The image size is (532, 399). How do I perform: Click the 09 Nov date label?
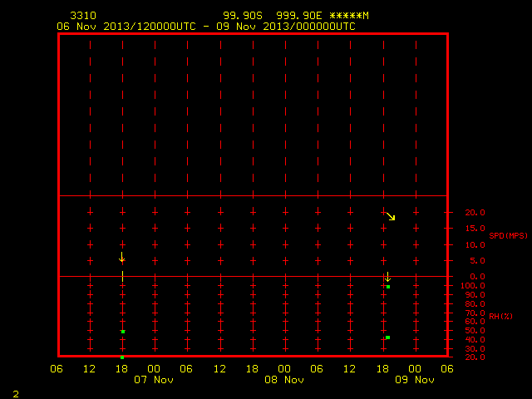(415, 379)
